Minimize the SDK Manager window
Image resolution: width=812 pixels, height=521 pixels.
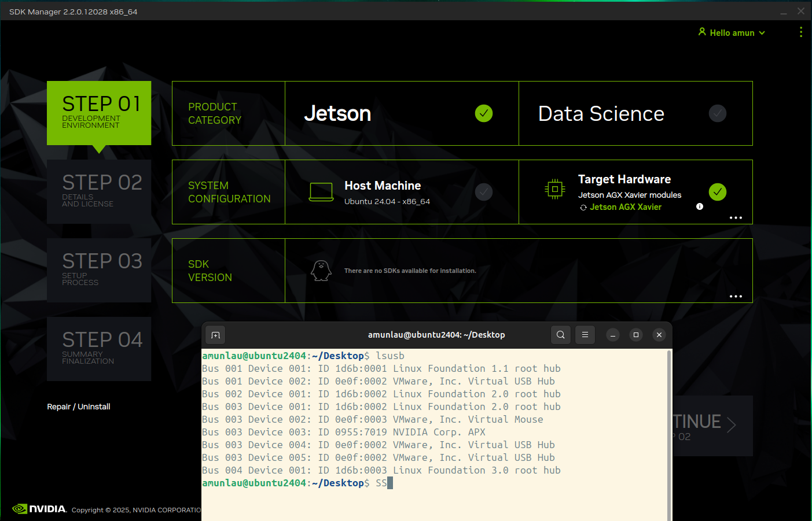(784, 12)
